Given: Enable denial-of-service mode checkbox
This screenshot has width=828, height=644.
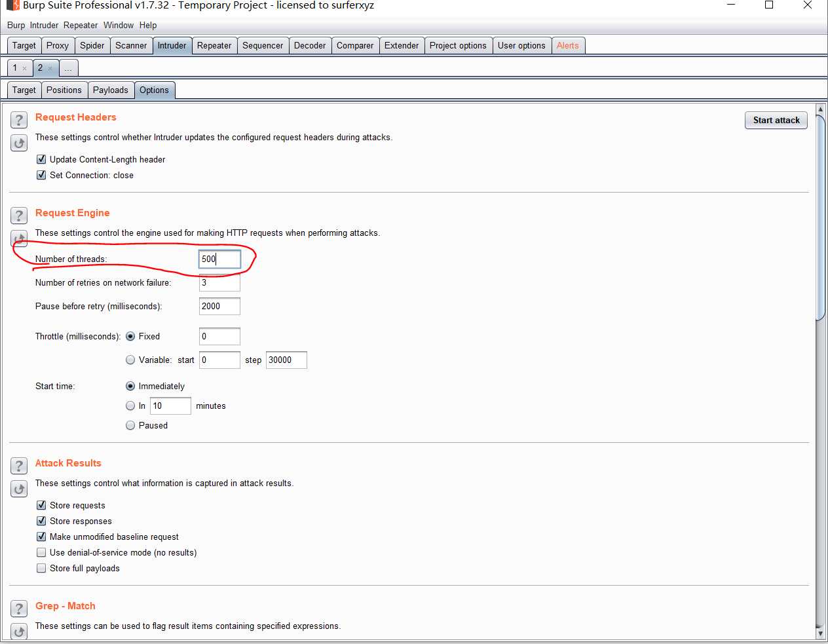Looking at the screenshot, I should 41,552.
